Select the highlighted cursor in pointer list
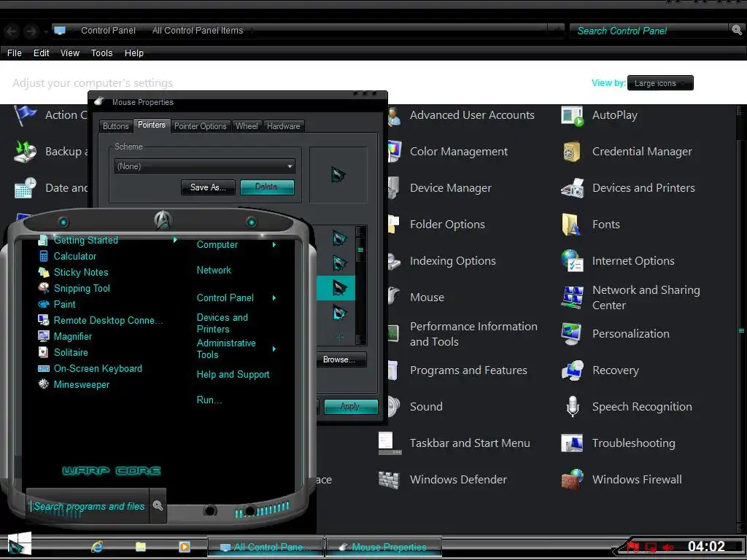The image size is (747, 560). click(336, 288)
